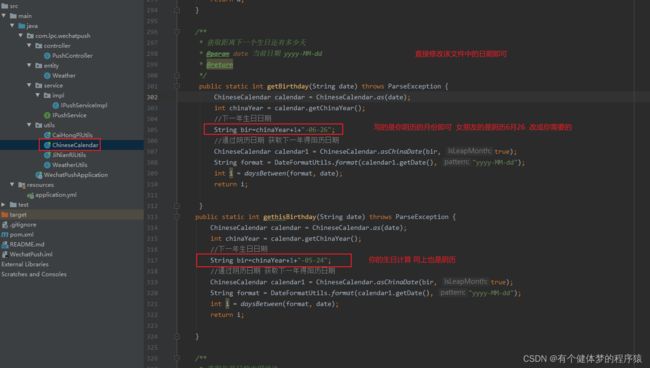The image size is (650, 368).
Task: Click the application.yml file icon
Action: [x=31, y=195]
